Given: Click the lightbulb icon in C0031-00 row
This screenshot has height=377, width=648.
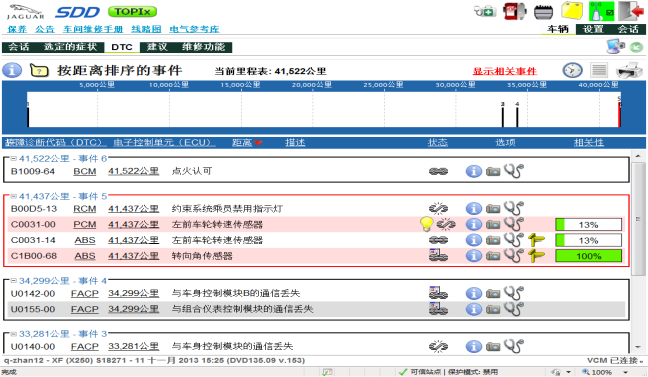Looking at the screenshot, I should pyautogui.click(x=426, y=224).
